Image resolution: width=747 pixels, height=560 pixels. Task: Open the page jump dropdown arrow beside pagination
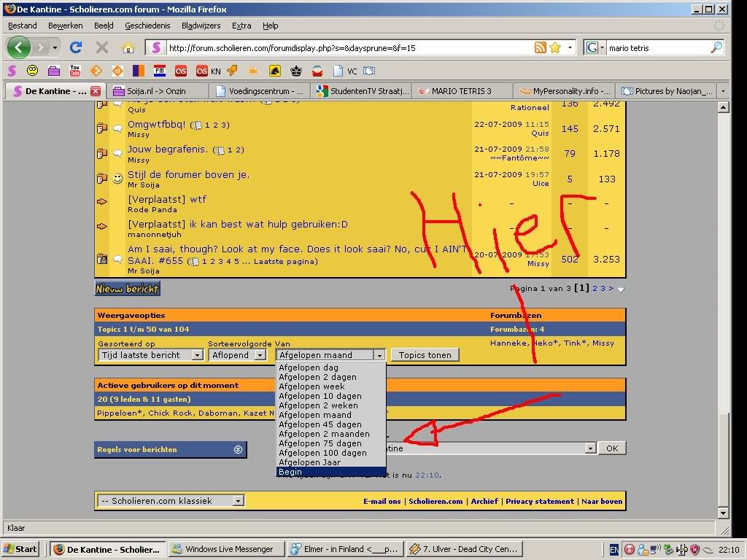coord(621,289)
